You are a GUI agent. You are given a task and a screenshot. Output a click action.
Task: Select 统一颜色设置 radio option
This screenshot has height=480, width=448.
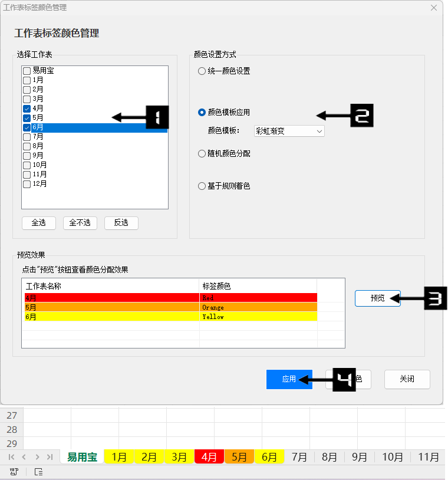(202, 71)
